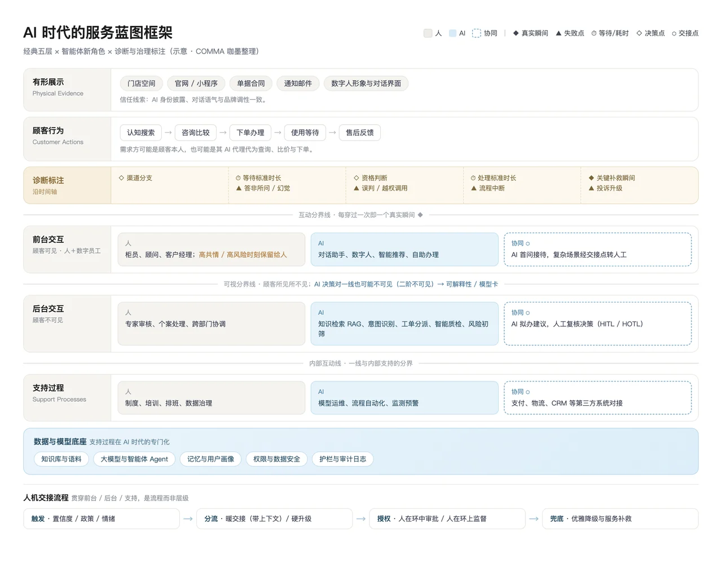Click the dashed 协同 legend box
The width and height of the screenshot is (722, 588).
(x=477, y=33)
